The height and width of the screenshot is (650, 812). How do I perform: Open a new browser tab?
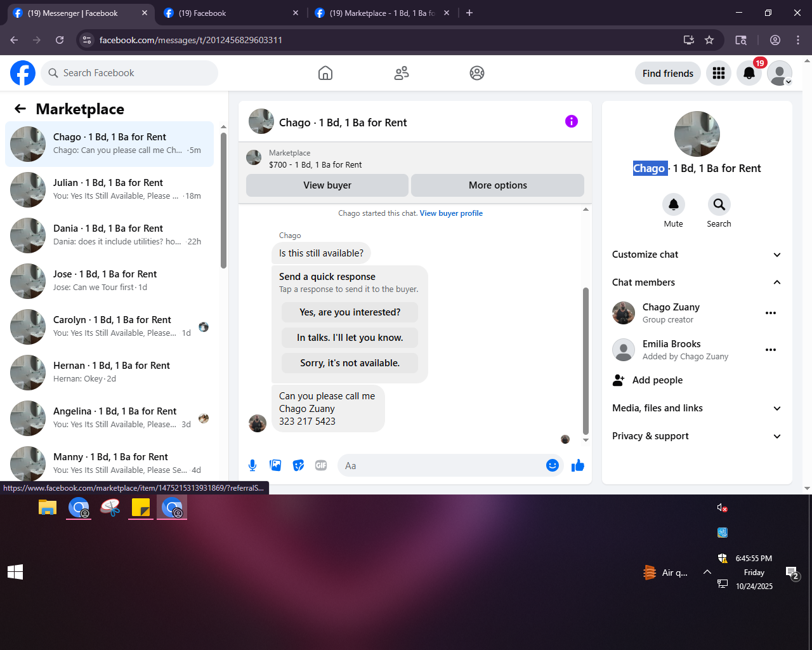pos(469,13)
